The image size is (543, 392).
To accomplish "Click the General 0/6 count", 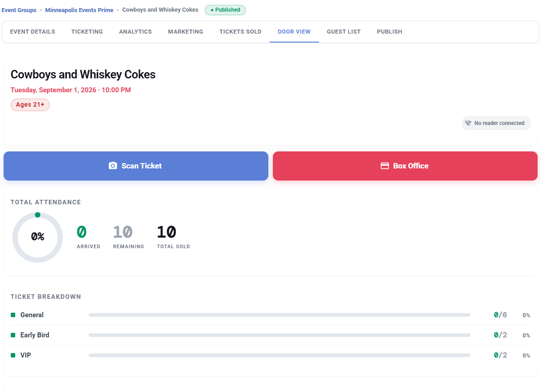I will [500, 315].
